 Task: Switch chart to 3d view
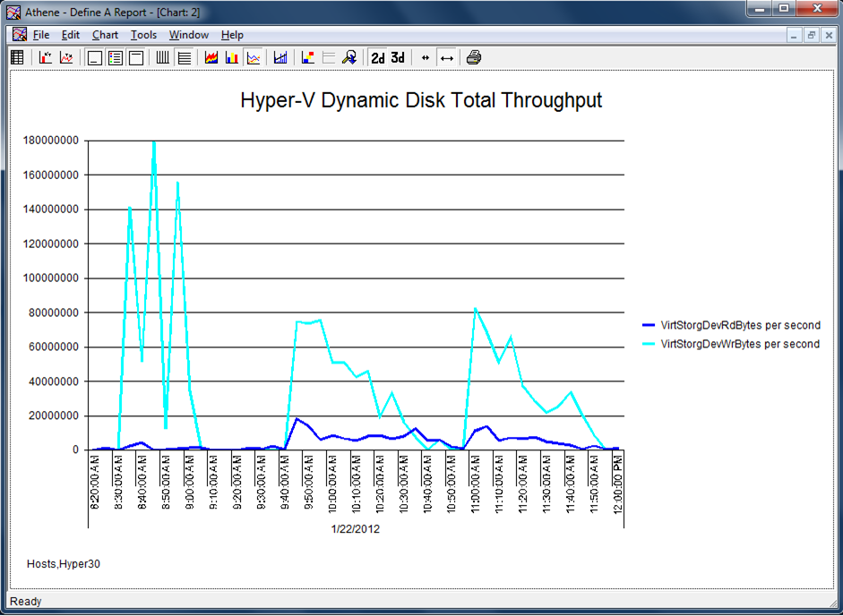tap(397, 57)
